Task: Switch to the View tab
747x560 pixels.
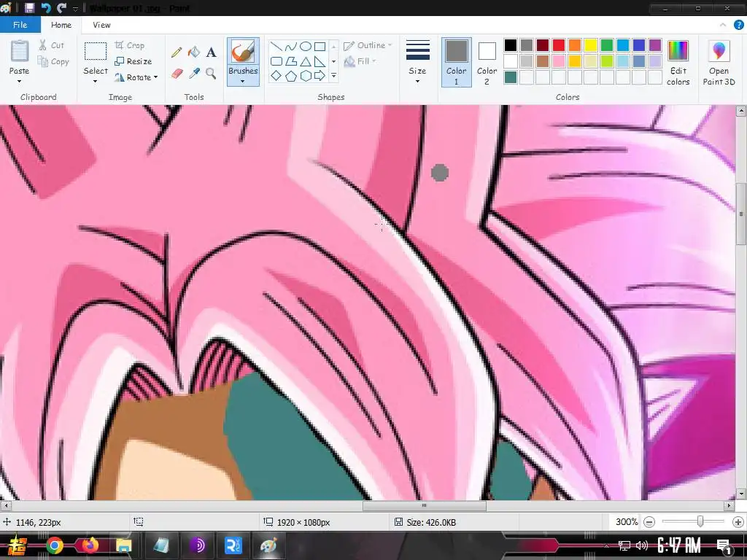Action: pos(101,25)
